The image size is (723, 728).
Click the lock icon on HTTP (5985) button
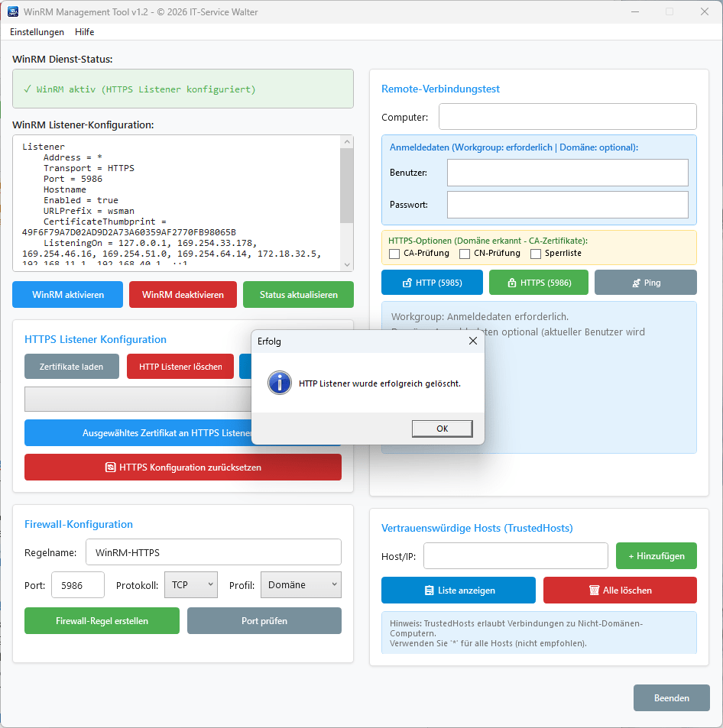407,283
